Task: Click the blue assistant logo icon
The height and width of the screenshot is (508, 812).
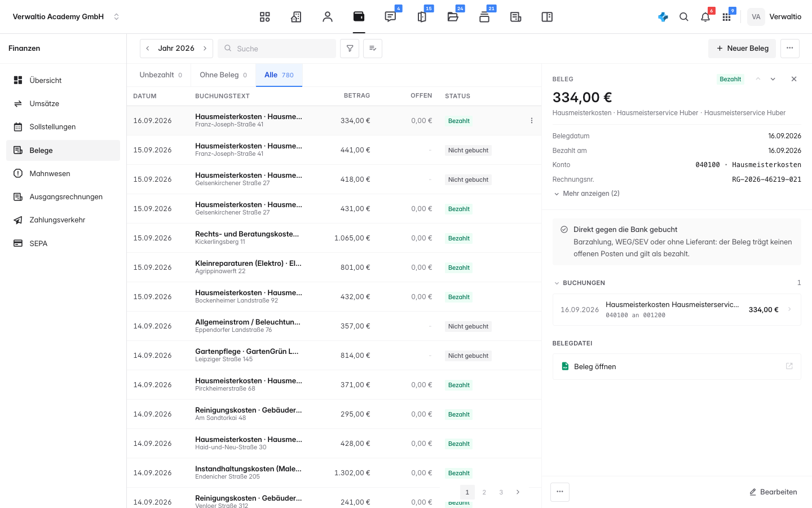Action: click(x=663, y=17)
